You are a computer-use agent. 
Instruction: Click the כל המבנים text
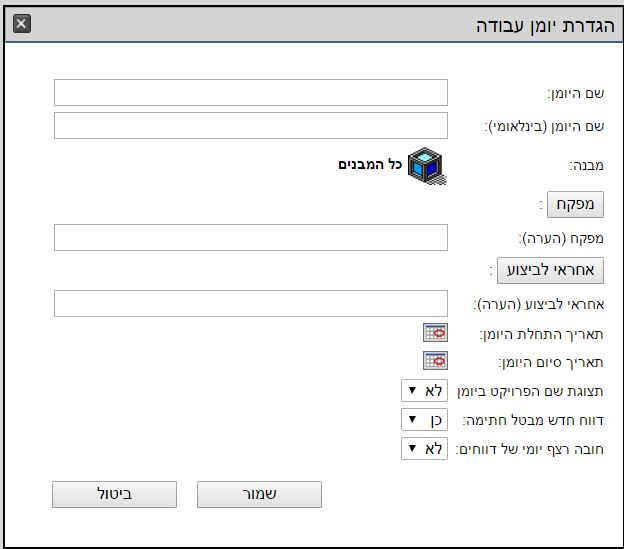pos(369,164)
